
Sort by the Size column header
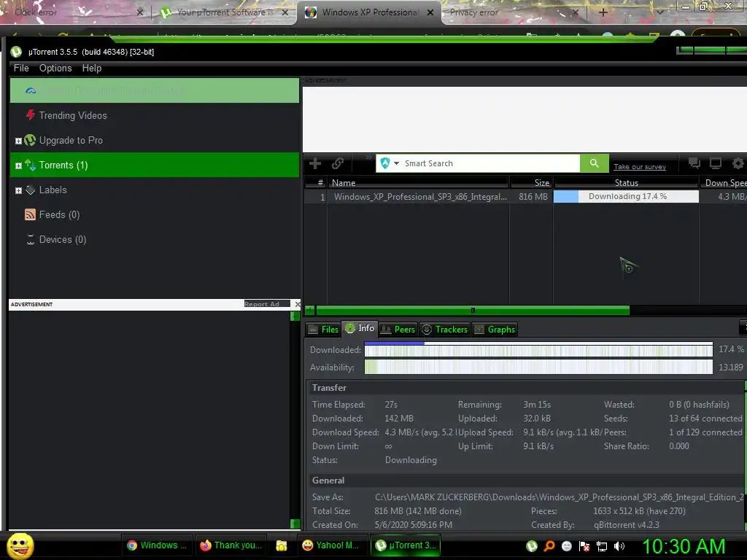[532, 182]
